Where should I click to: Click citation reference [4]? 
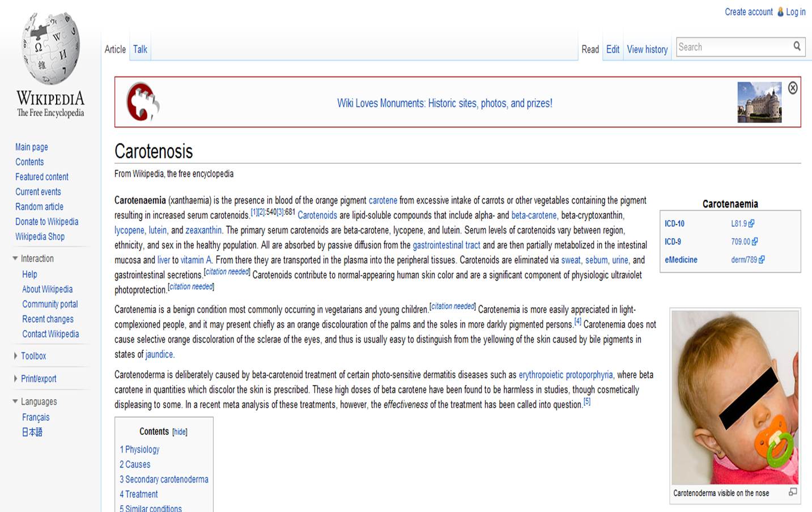pos(578,321)
